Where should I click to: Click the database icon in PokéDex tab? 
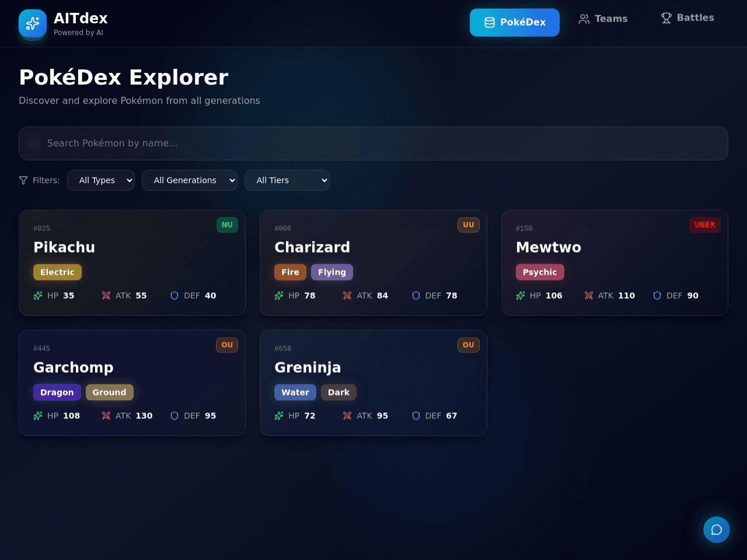[490, 22]
